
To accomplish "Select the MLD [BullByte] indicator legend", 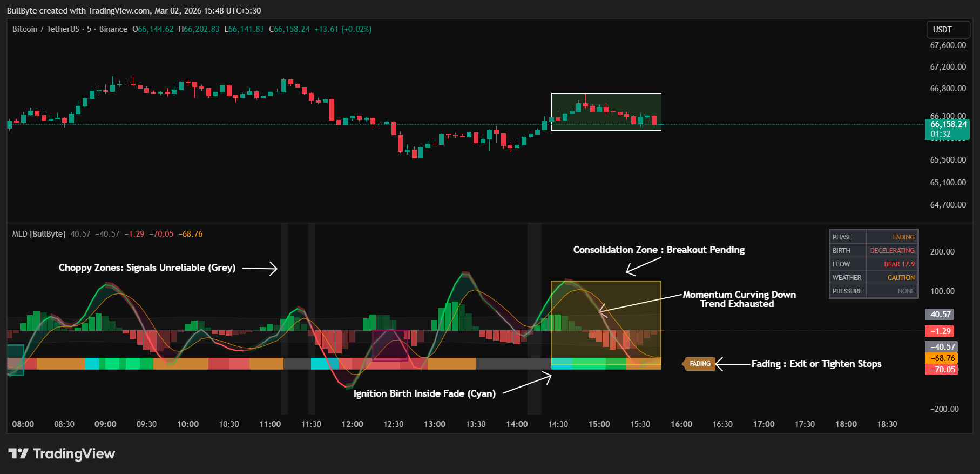I will click(x=39, y=234).
